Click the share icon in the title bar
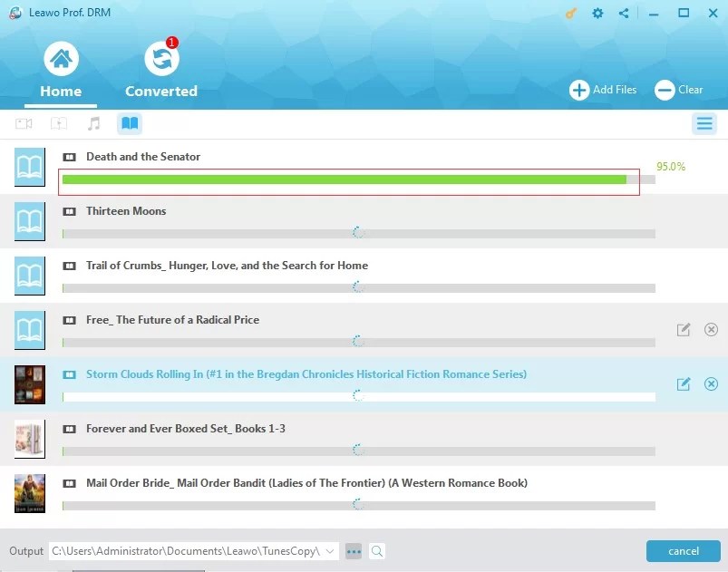728x572 pixels. coord(623,14)
